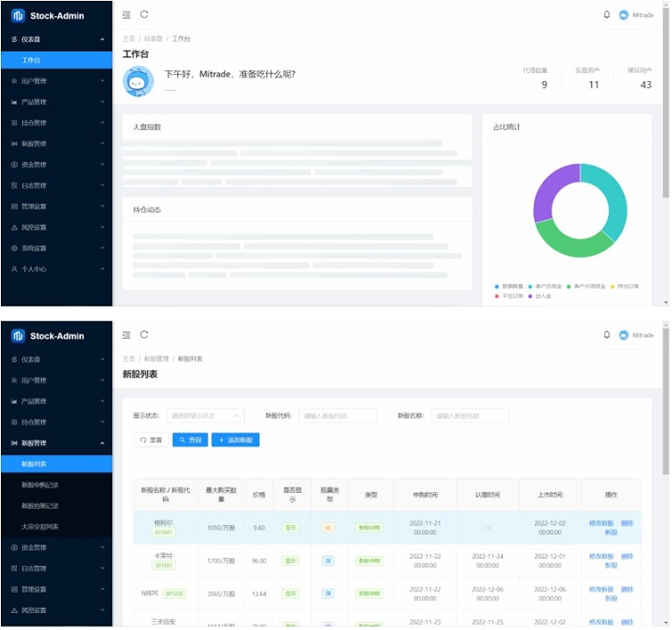Click the notification bell on the 新股列表 page
The width and height of the screenshot is (672, 630).
point(607,335)
